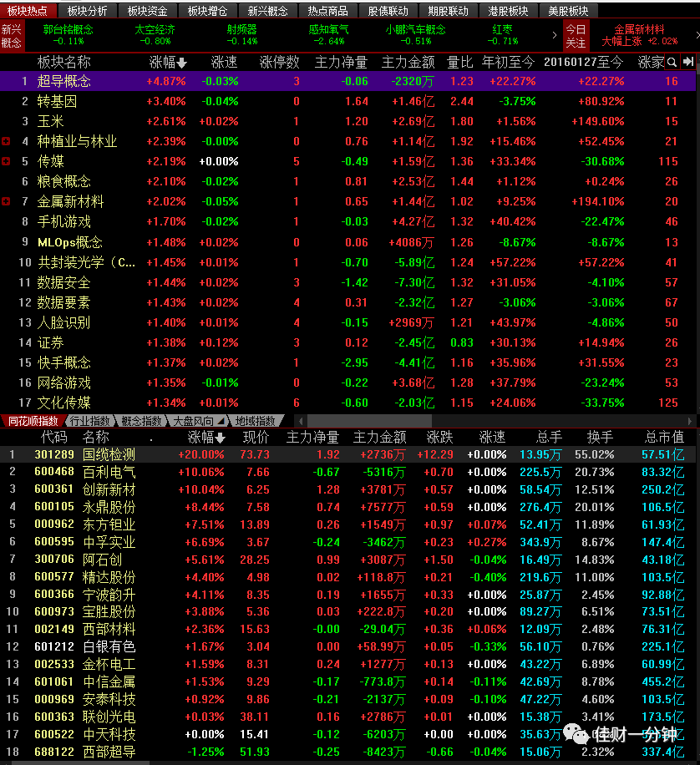Screen dimensions: 700x765
Task: Click the 太空经济 ticker item
Action: pyautogui.click(x=155, y=35)
